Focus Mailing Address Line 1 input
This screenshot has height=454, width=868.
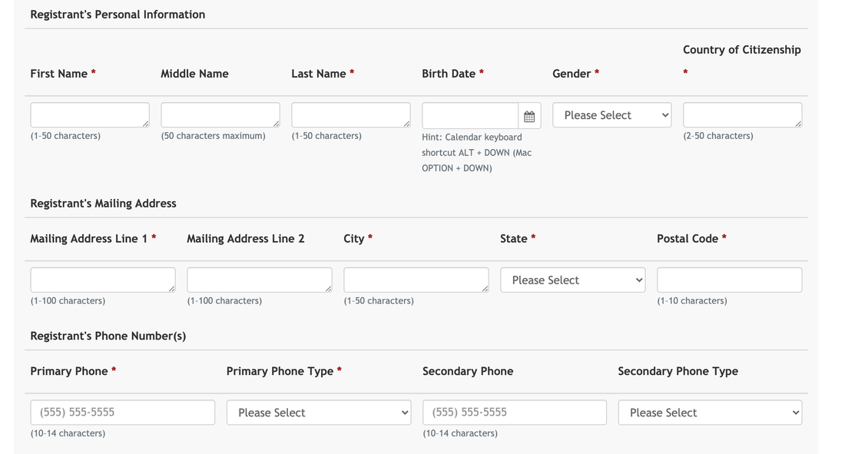click(x=103, y=280)
